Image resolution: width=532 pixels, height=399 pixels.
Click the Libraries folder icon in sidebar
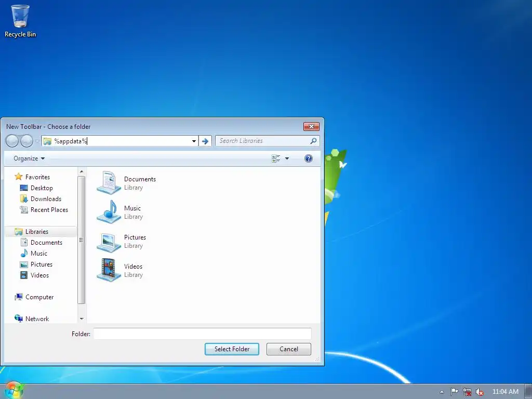[18, 232]
